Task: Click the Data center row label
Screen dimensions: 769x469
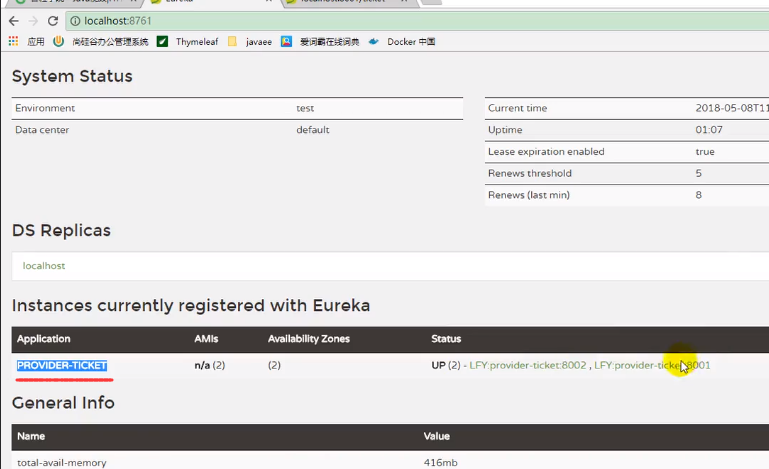Action: pyautogui.click(x=42, y=130)
